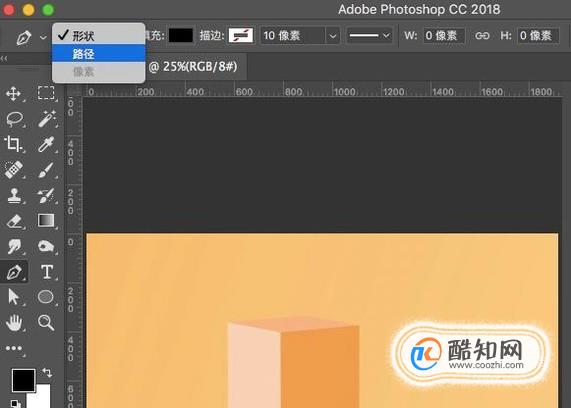Viewport: 571px width, 408px height.
Task: Select the Rectangular Marquee tool
Action: tap(46, 93)
